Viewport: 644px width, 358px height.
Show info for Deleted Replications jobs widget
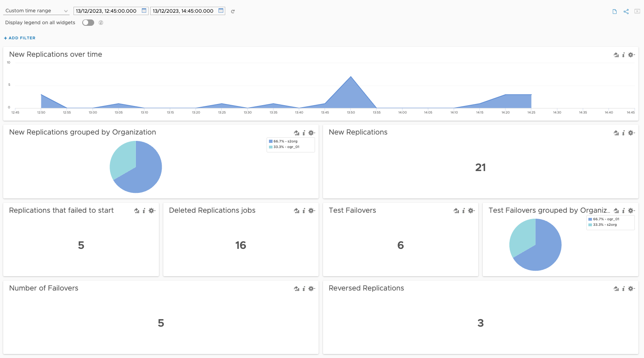(x=304, y=211)
